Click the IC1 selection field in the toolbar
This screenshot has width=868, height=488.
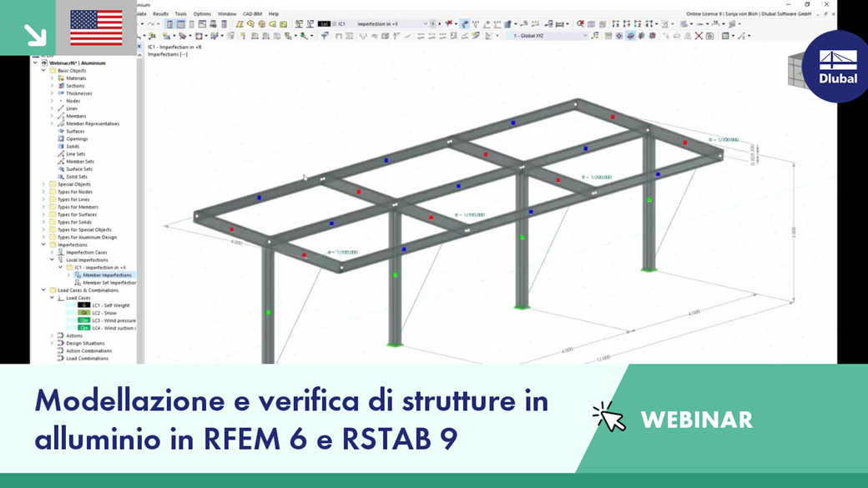[x=344, y=23]
